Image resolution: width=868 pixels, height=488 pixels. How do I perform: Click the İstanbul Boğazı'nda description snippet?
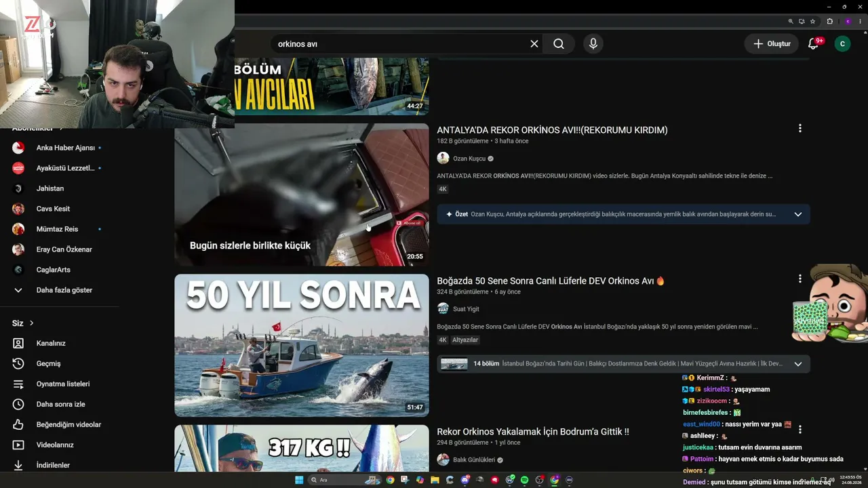(597, 327)
